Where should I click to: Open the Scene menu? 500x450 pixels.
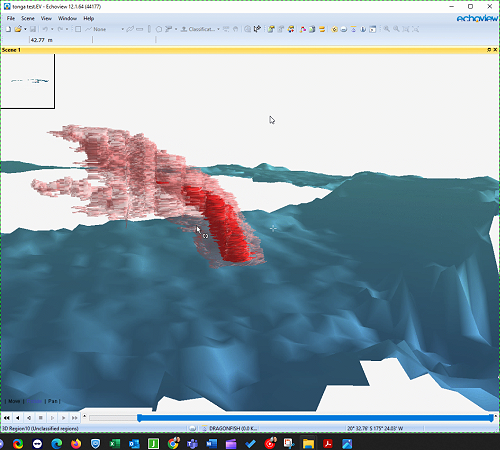(x=28, y=18)
